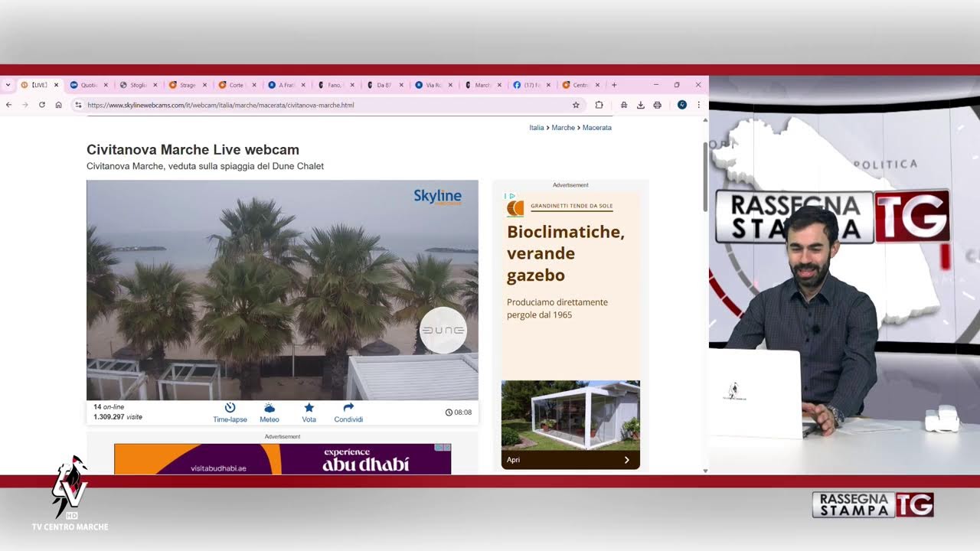Click the gazebo photo in the ad

coord(570,416)
